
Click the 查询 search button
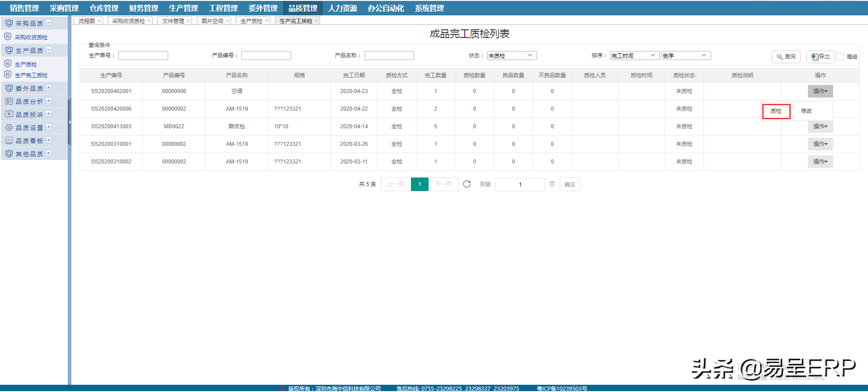(786, 56)
